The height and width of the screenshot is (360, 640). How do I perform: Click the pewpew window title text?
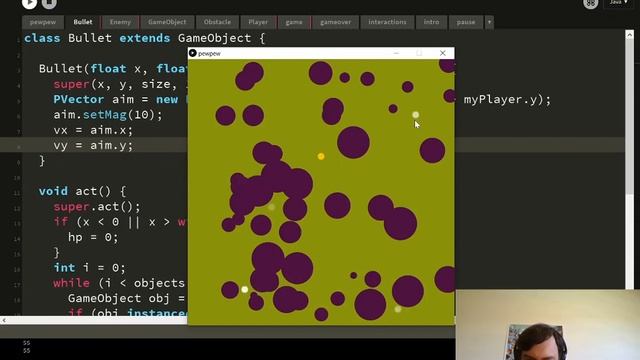tap(209, 53)
